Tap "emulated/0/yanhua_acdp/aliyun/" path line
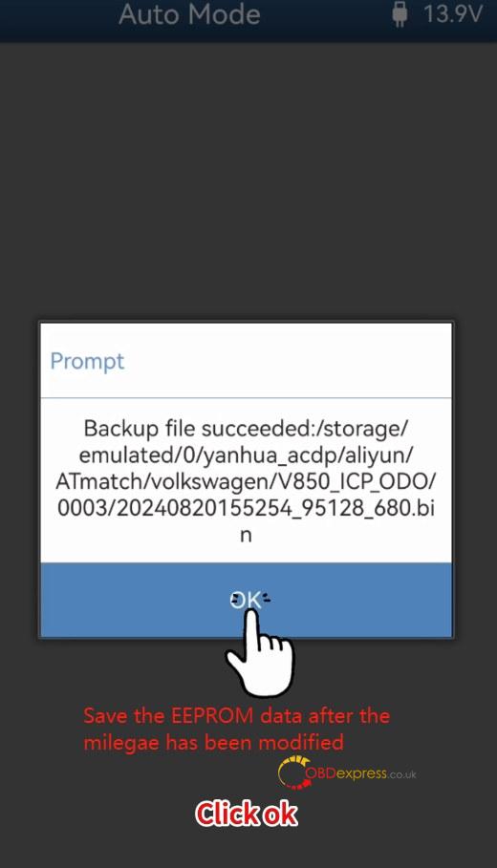Viewport: 497px width, 868px height. 246,455
